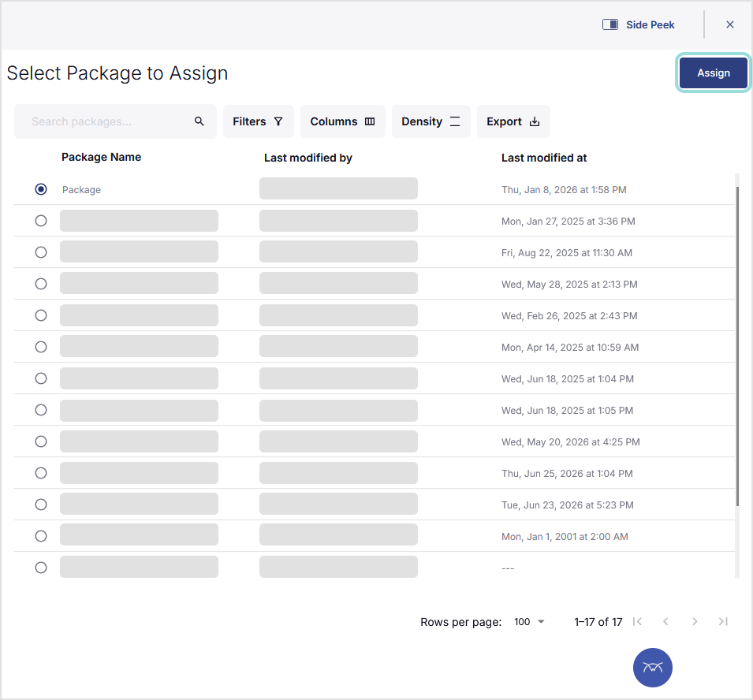
Task: Click 'Mon, Apr 14, 2025 at 10:59 AM' cell
Action: point(570,347)
